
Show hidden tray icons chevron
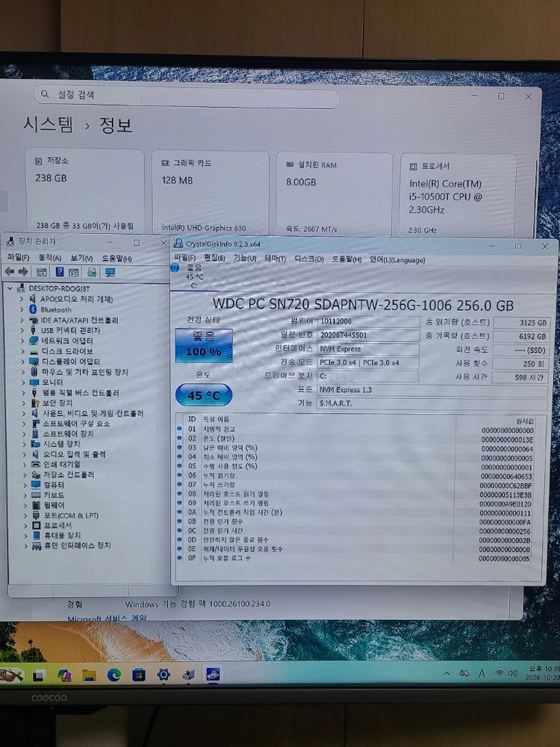coord(447,673)
